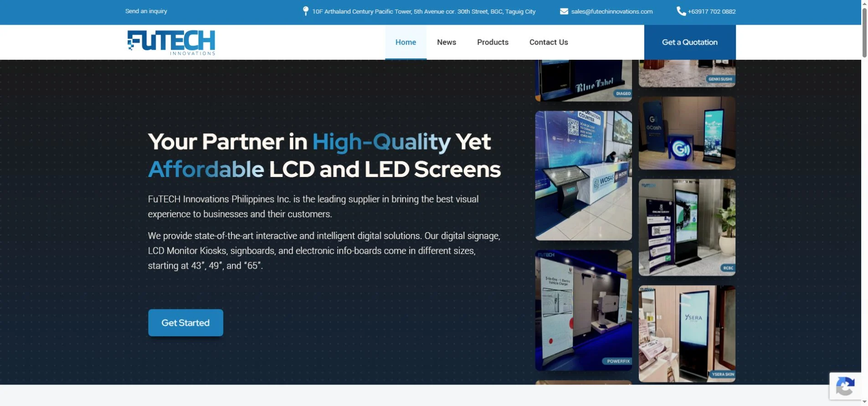The width and height of the screenshot is (868, 406).
Task: Go to the News page
Action: (x=447, y=42)
